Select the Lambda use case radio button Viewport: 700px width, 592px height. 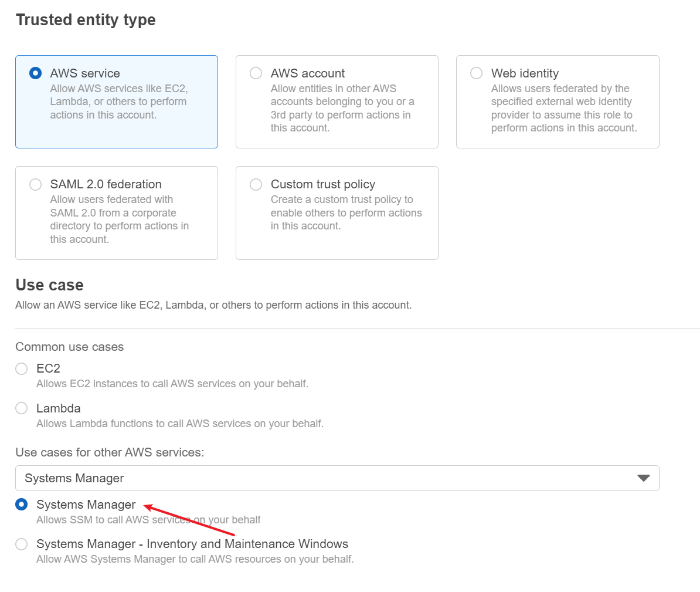pyautogui.click(x=22, y=408)
